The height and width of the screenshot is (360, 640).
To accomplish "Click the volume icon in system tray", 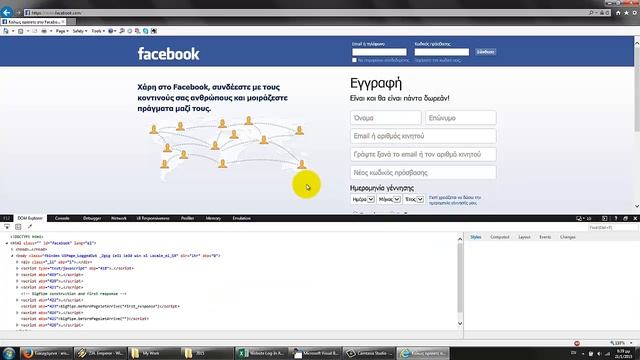I will pos(599,353).
